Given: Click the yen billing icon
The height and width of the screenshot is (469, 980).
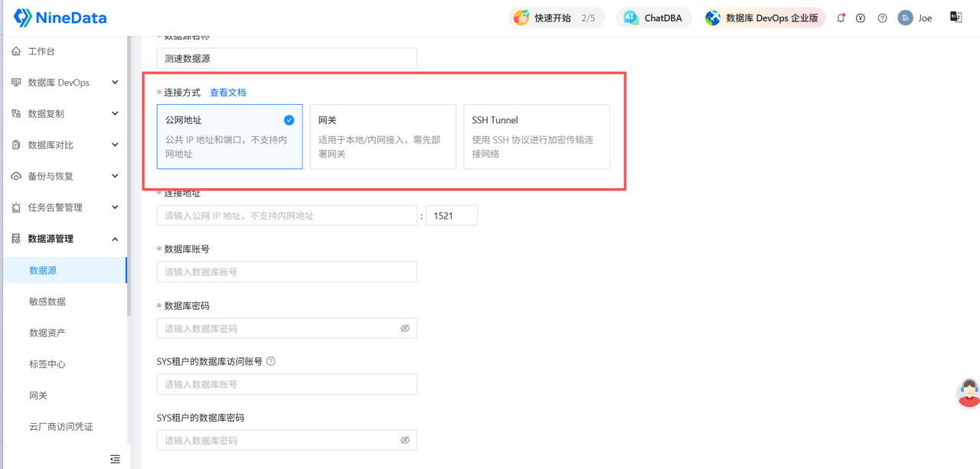Looking at the screenshot, I should click(861, 18).
